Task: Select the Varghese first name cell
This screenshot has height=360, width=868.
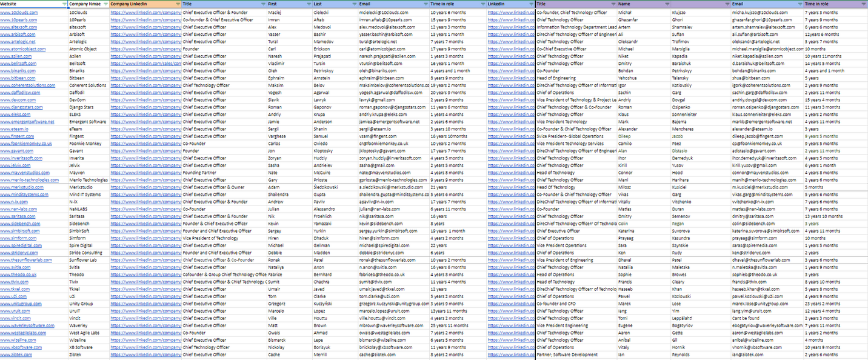Action: coord(289,136)
